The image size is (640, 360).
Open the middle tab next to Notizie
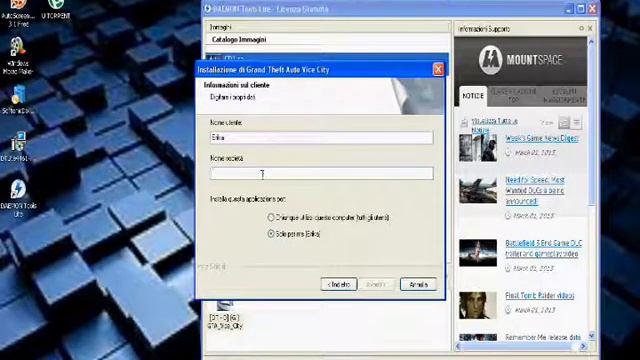tap(513, 96)
